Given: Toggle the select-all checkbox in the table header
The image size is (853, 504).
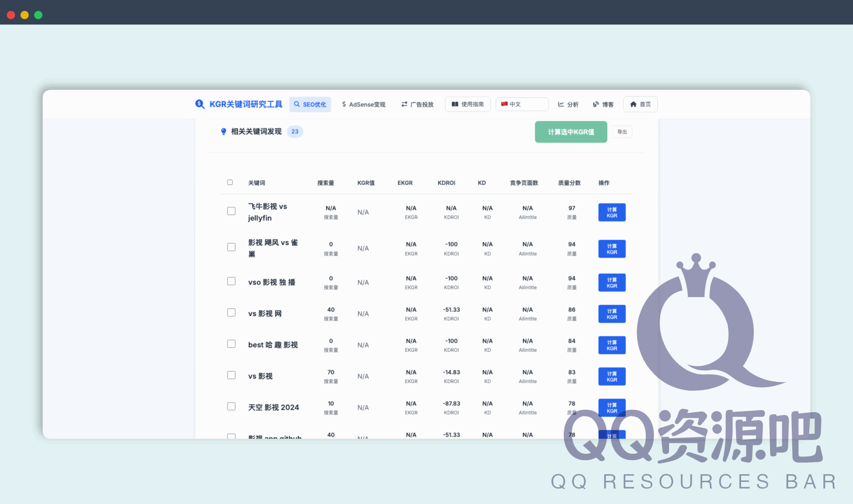Looking at the screenshot, I should tap(230, 182).
